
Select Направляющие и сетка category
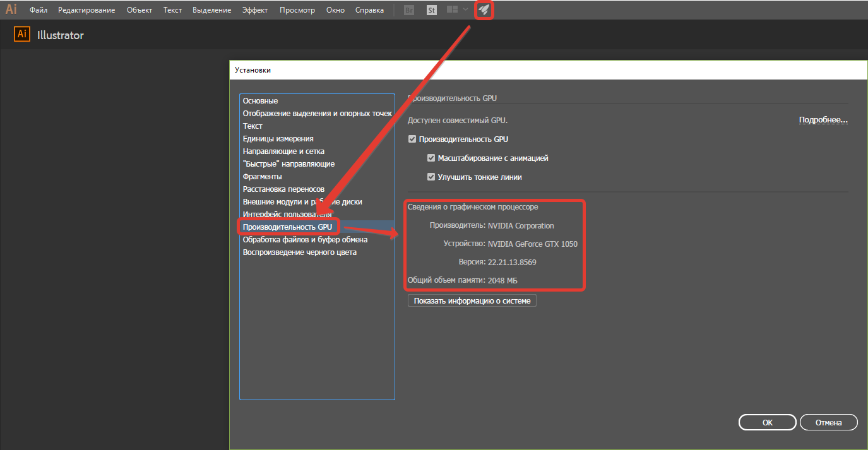click(x=317, y=151)
